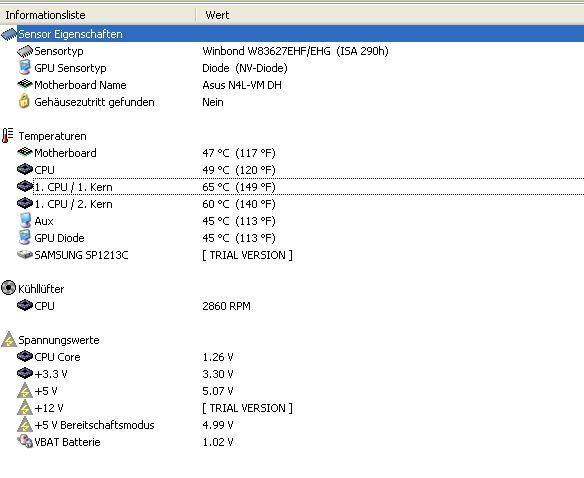Viewport: 584px width, 478px height.
Task: Click the Nein value
Action: point(213,102)
